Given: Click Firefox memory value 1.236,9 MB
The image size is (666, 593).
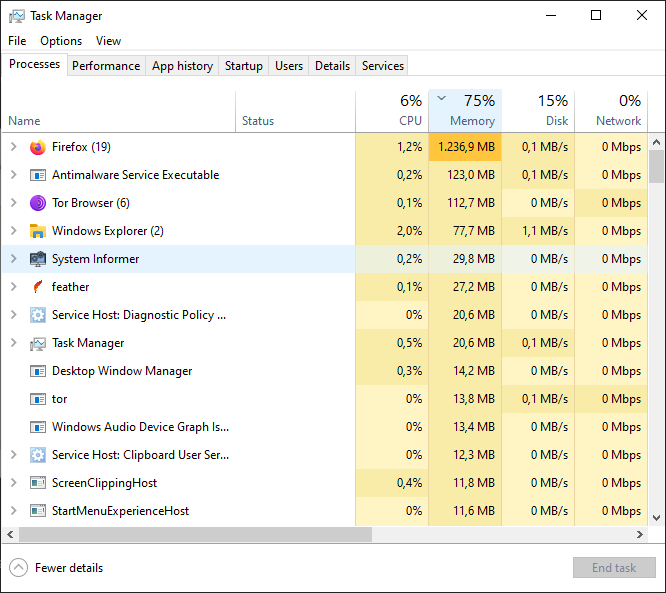Looking at the screenshot, I should click(466, 147).
